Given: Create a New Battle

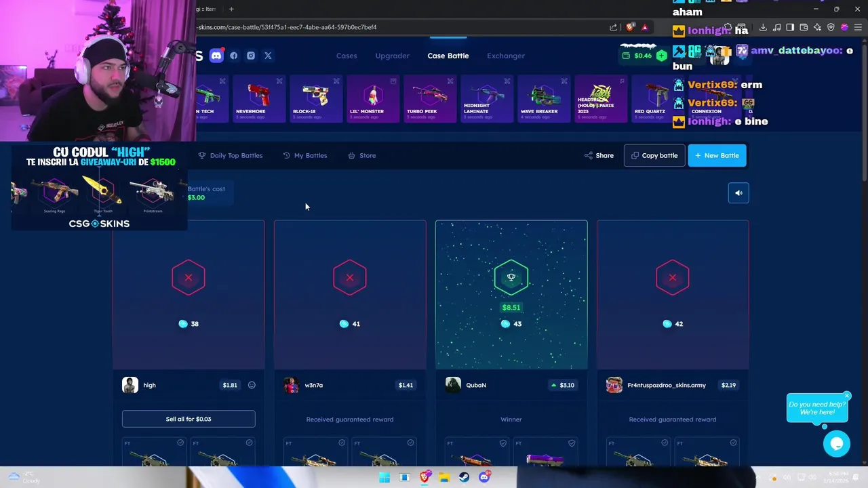Looking at the screenshot, I should click(x=717, y=155).
